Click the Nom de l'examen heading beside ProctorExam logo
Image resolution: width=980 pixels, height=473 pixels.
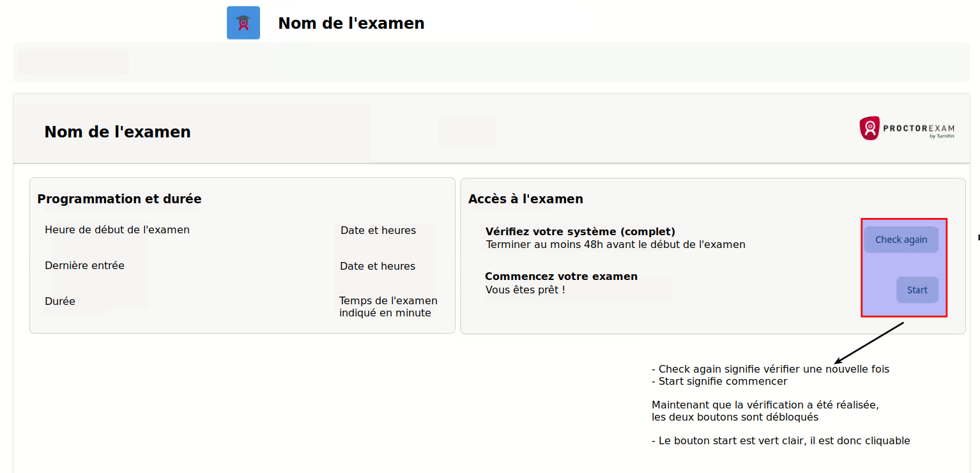[118, 132]
